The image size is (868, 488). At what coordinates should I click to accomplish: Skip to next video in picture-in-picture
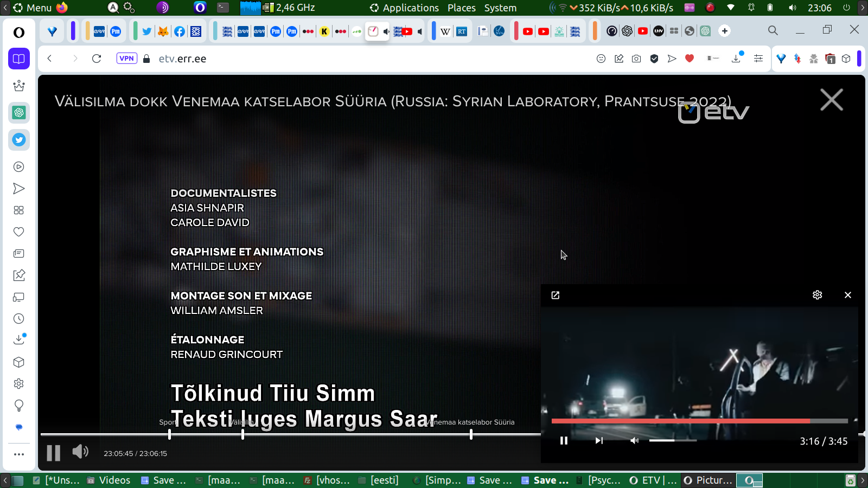[x=599, y=441]
